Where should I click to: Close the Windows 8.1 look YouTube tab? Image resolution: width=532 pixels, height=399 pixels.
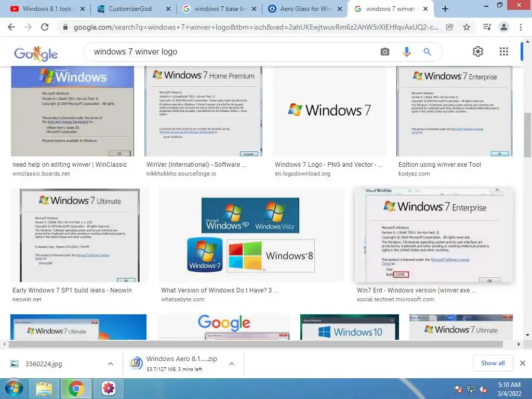pyautogui.click(x=83, y=9)
